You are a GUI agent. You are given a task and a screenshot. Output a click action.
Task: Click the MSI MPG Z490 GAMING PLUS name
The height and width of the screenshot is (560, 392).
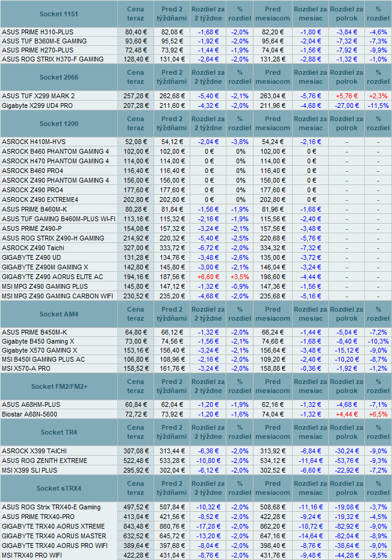tap(45, 286)
